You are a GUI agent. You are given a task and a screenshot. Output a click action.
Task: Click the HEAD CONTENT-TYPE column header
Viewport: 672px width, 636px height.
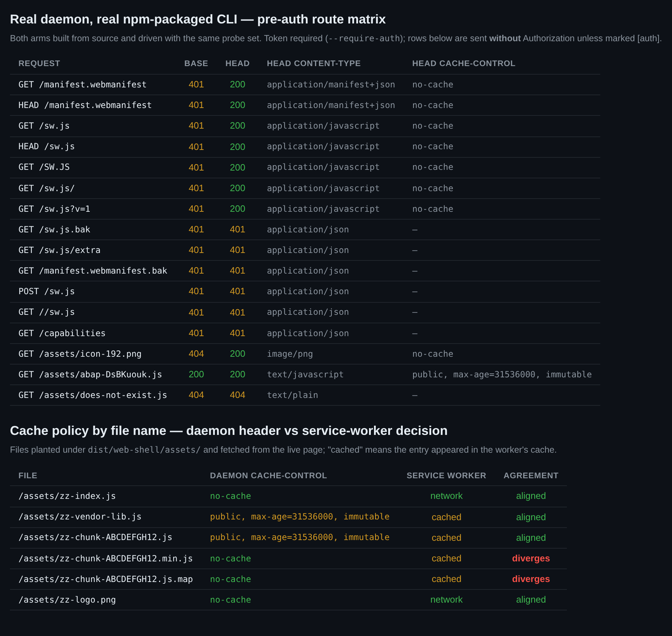tap(314, 64)
